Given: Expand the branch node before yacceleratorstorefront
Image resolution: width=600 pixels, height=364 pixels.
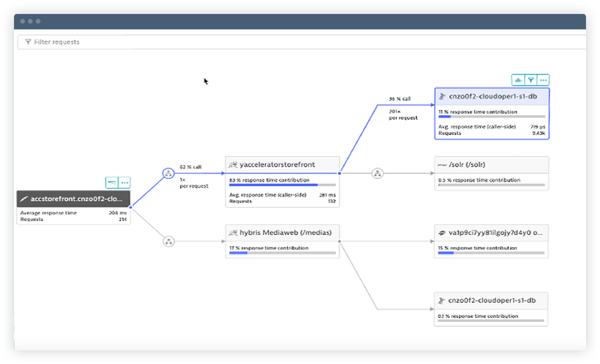Looking at the screenshot, I should click(x=168, y=173).
